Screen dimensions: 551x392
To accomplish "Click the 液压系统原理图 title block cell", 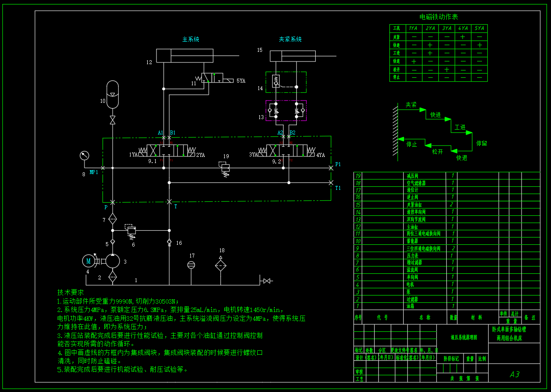I will pyautogui.click(x=463, y=338).
